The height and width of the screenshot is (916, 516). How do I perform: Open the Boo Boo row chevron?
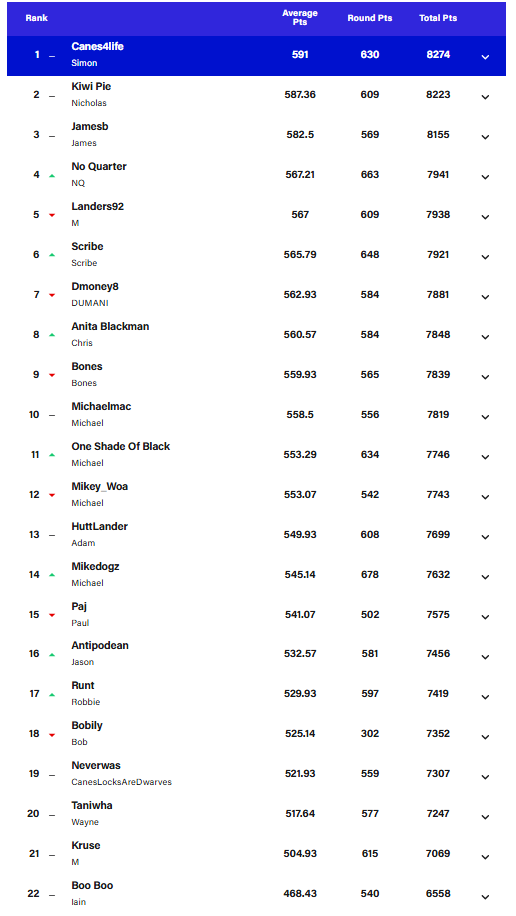click(x=485, y=897)
